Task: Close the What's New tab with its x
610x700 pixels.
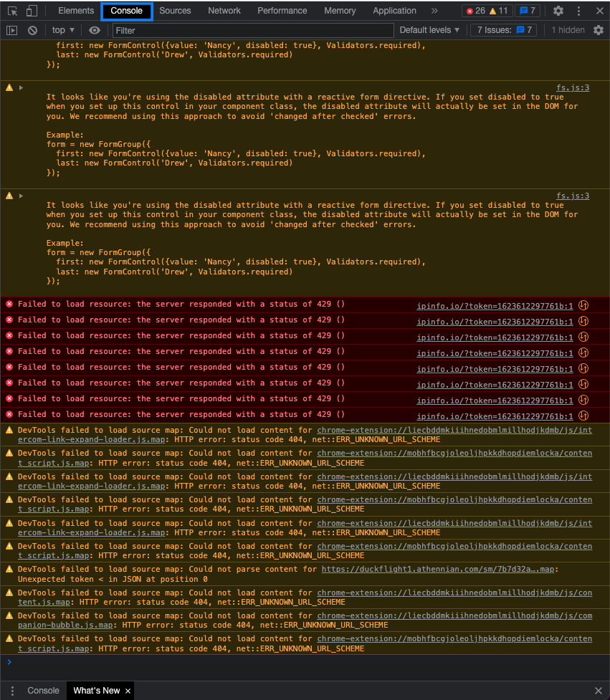Action: coord(128,691)
